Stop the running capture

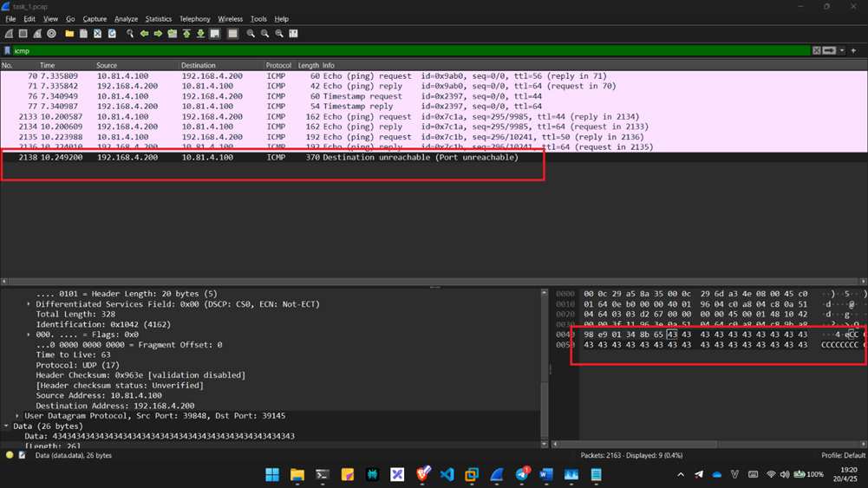tap(23, 34)
